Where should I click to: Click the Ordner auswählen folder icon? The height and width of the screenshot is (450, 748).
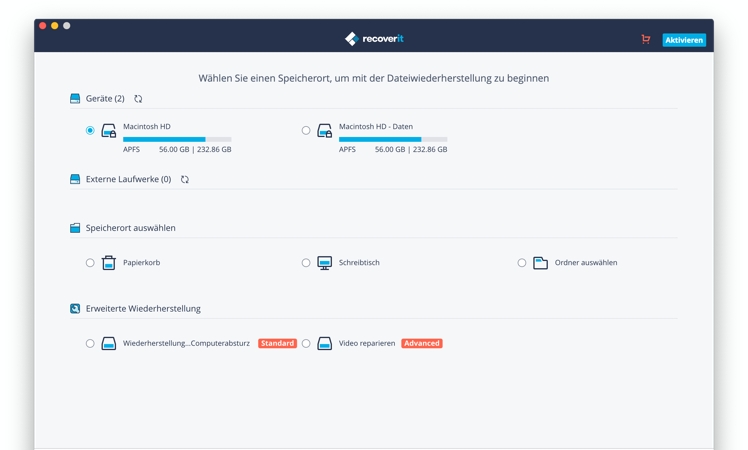[540, 263]
